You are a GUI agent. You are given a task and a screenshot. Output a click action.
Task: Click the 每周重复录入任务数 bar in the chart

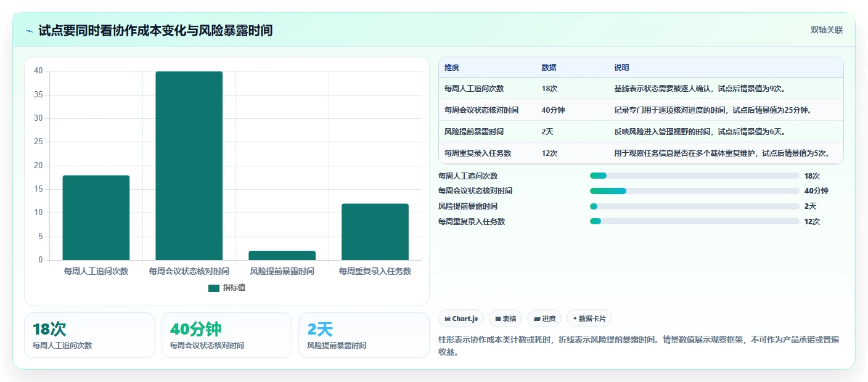tap(375, 232)
